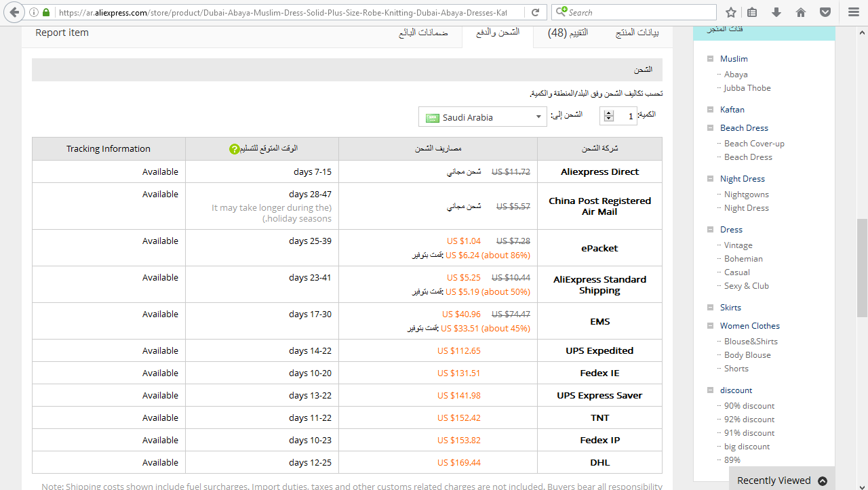The image size is (868, 490).
Task: Collapse the Kaftan category box icon
Action: coord(710,110)
